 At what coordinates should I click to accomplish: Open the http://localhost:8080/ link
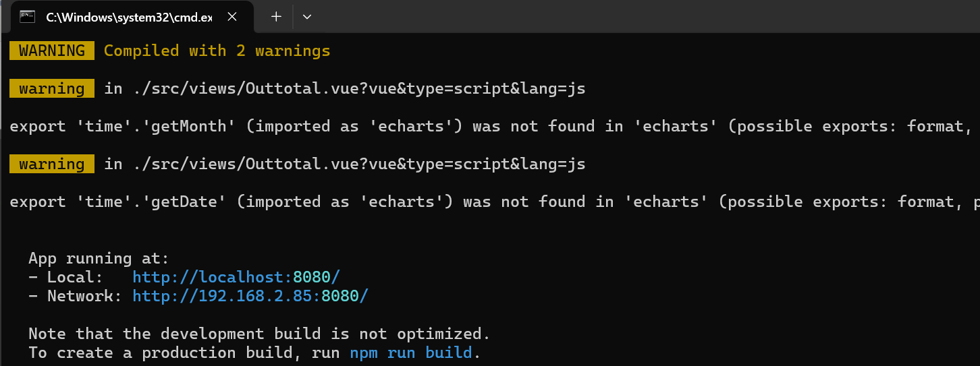click(236, 277)
